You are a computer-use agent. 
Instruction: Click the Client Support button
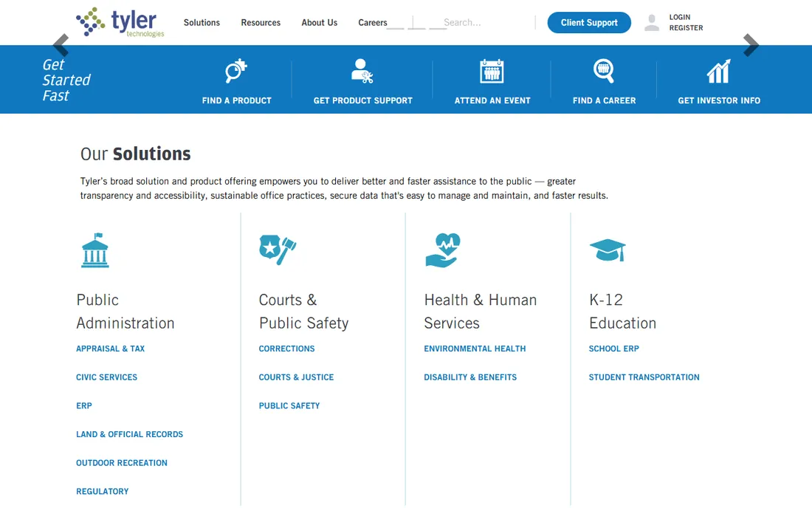[589, 23]
